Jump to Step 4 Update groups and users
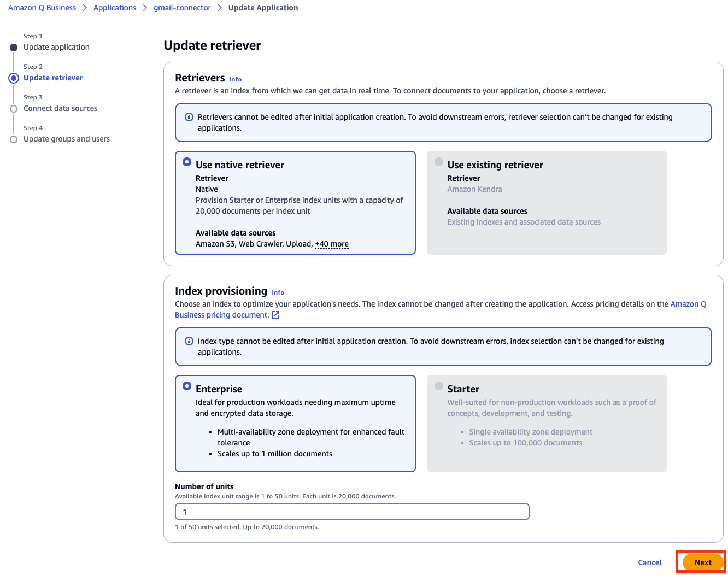Screen dimensions: 728x575 coord(67,139)
